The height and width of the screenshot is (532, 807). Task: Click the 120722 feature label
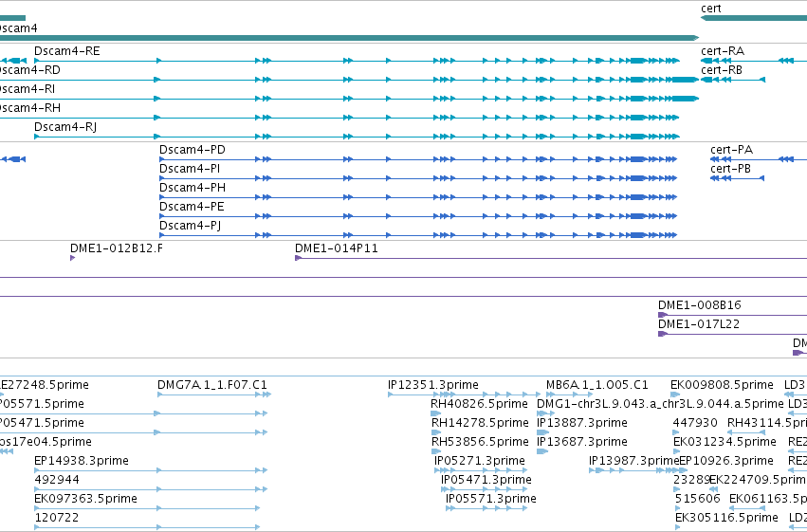tap(56, 518)
